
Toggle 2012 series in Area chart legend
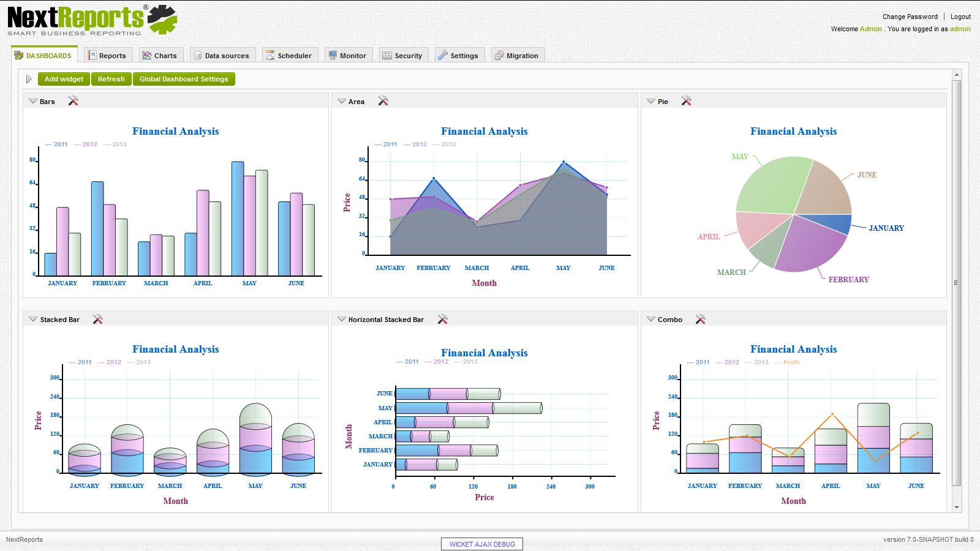point(415,144)
